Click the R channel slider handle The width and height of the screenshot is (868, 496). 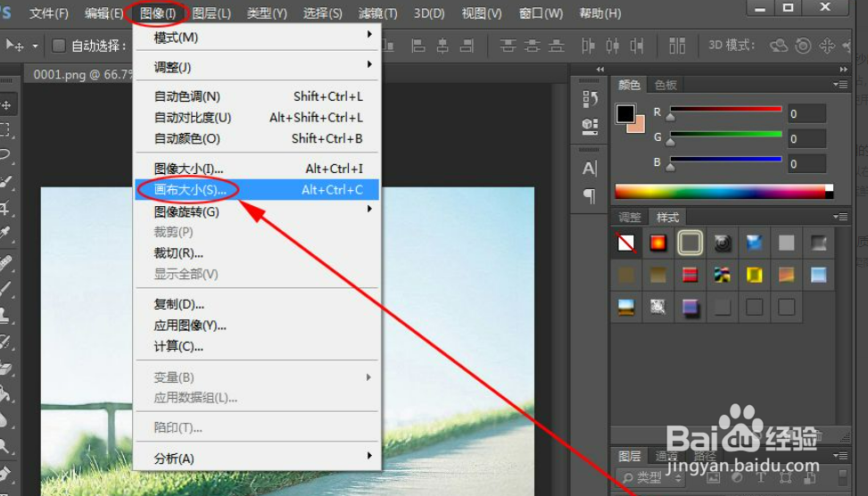[670, 116]
